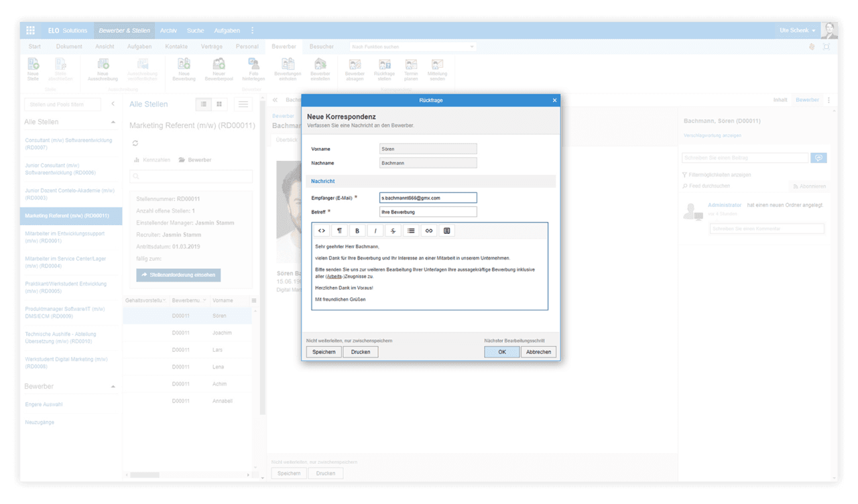Open paragraph format options in editor
This screenshot has width=858, height=504.
(x=340, y=231)
